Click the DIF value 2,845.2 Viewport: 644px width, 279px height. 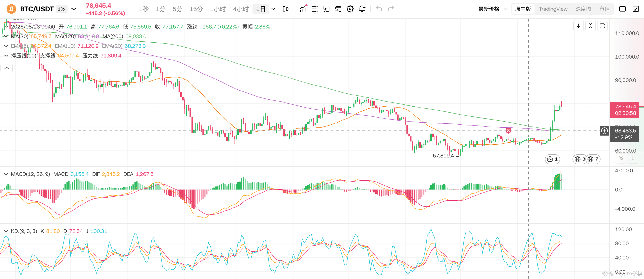coord(111,174)
